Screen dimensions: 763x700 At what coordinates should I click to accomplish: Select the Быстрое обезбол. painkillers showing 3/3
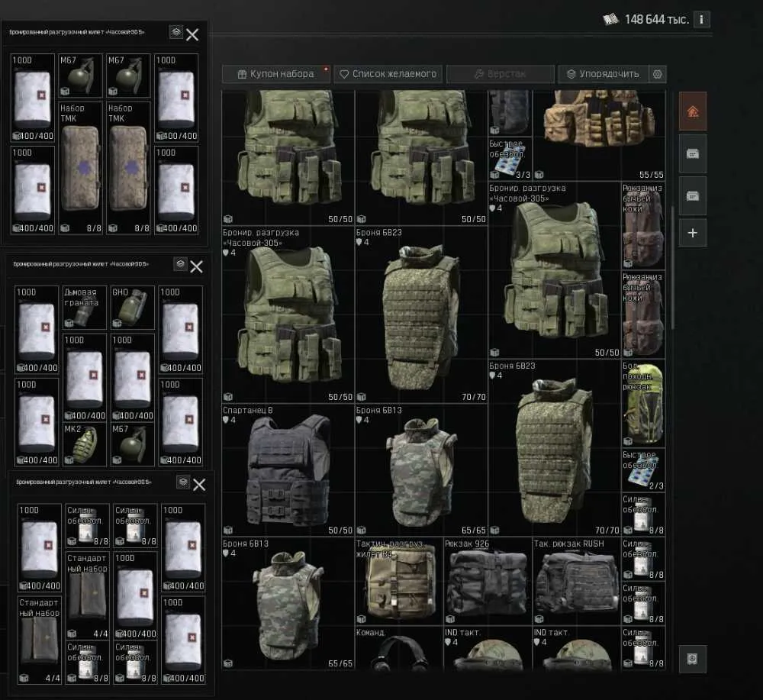click(510, 159)
